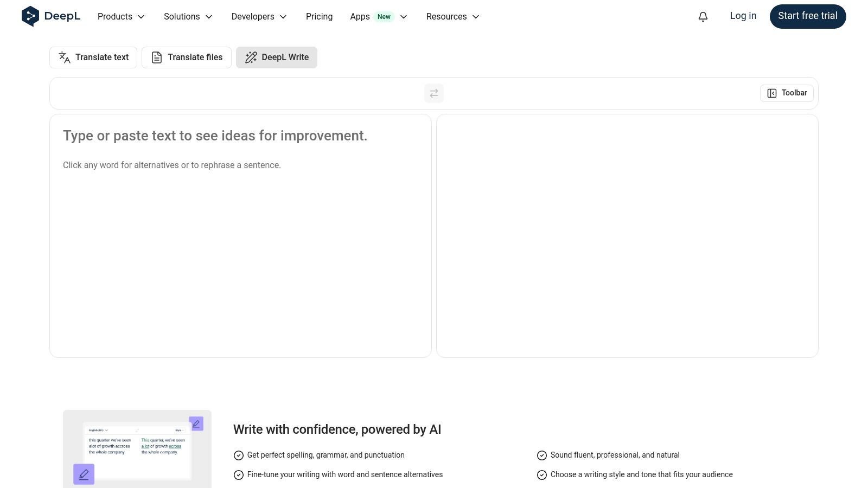Click the Log in link
Image resolution: width=868 pixels, height=488 pixels.
(x=743, y=16)
